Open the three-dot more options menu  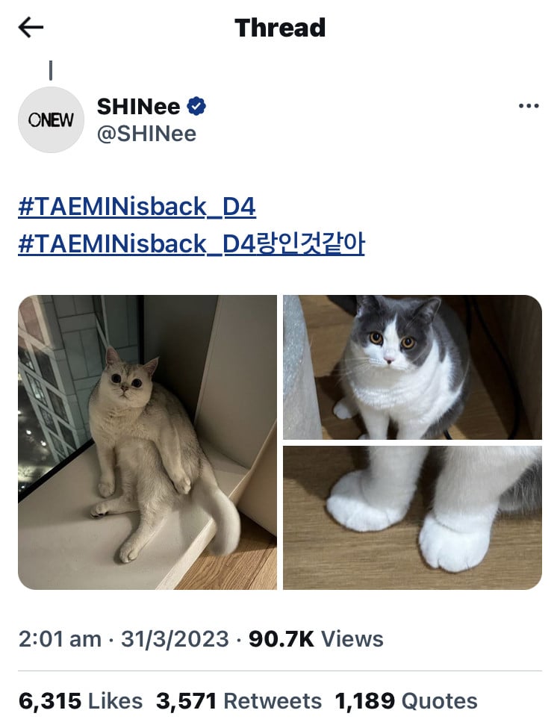coord(529,106)
